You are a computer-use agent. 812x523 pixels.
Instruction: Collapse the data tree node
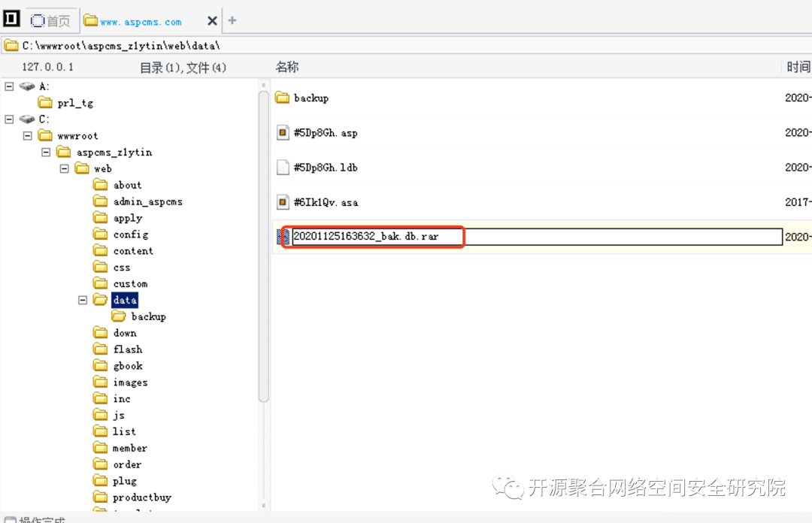click(83, 301)
